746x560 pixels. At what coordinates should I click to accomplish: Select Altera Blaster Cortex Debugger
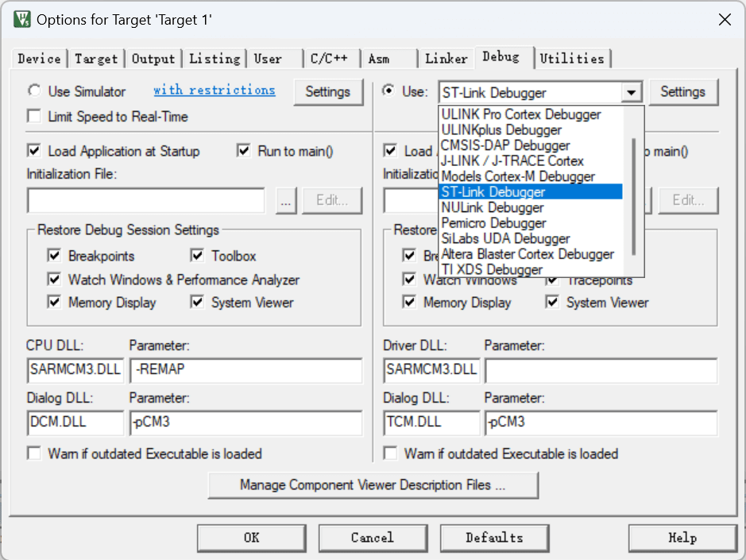point(531,254)
